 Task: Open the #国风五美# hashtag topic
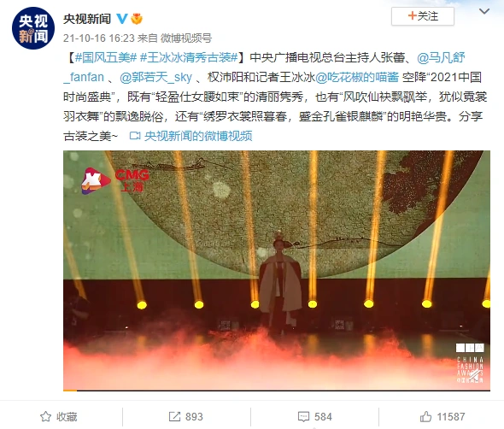point(106,58)
